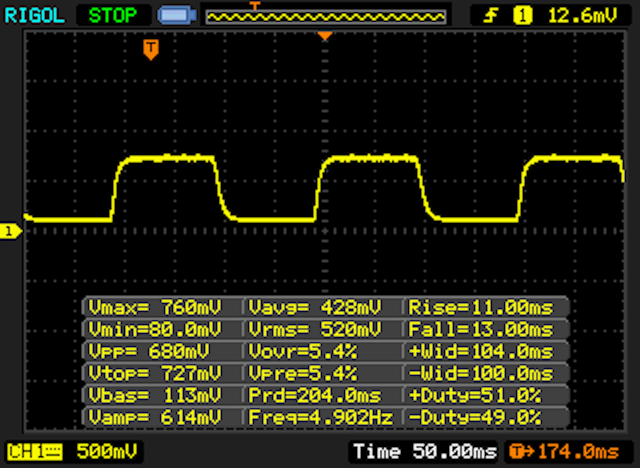The height and width of the screenshot is (468, 640).
Task: Click the orange center time reference triangle
Action: (325, 36)
